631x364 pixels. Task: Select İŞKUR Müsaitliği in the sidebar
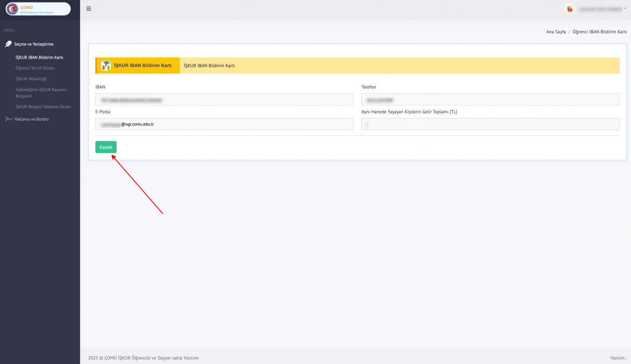click(x=31, y=79)
